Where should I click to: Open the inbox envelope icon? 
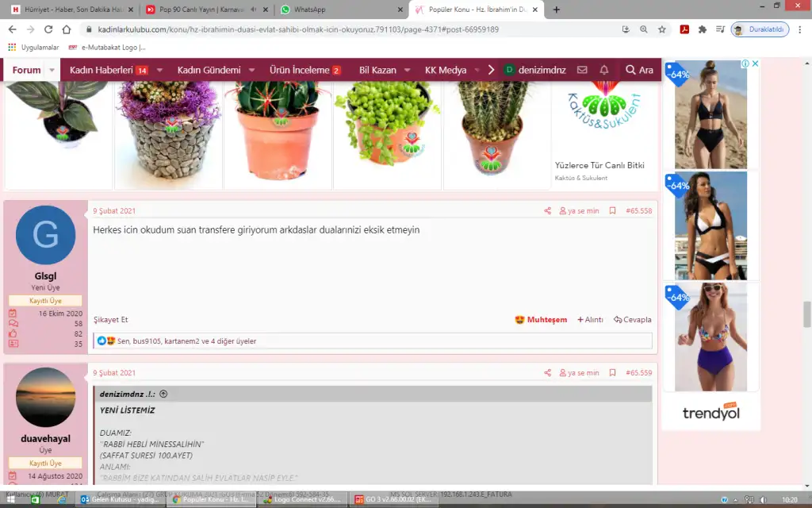(x=582, y=70)
